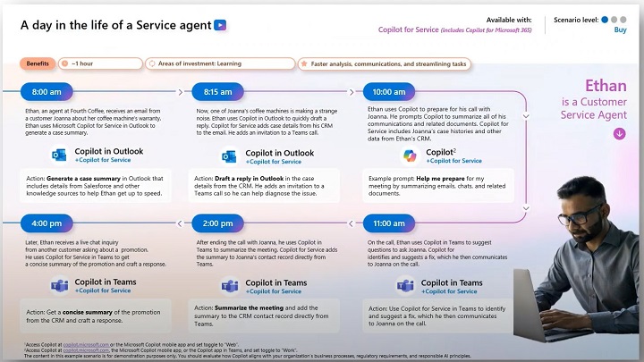Click the Outlook icon under 8:00 am
Image resolution: width=644 pixels, height=362 pixels.
[x=60, y=156]
